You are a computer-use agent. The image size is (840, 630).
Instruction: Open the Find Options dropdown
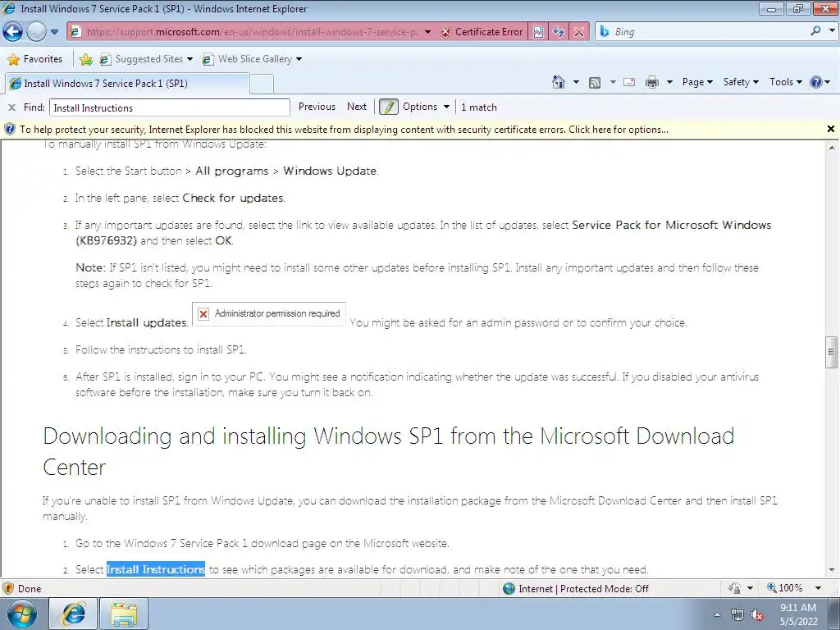tap(426, 107)
